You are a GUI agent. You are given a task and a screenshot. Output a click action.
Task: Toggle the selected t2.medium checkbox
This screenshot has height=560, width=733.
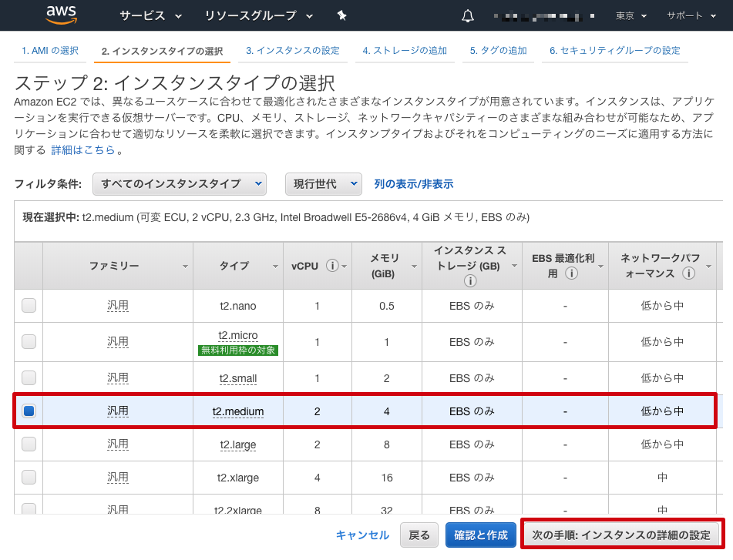[x=29, y=411]
